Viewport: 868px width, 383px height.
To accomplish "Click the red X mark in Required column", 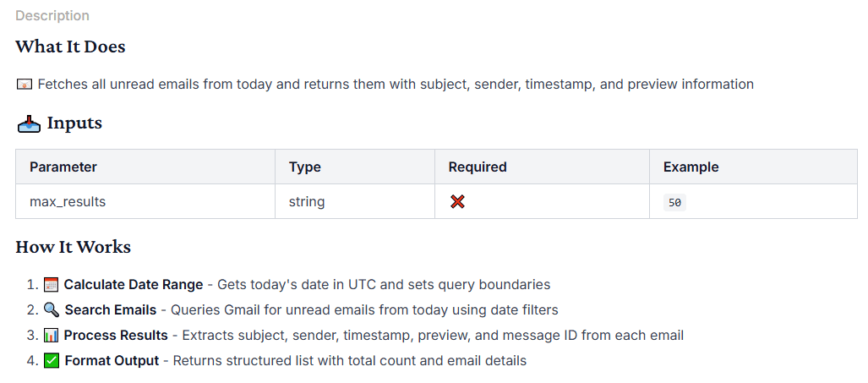I will (457, 202).
